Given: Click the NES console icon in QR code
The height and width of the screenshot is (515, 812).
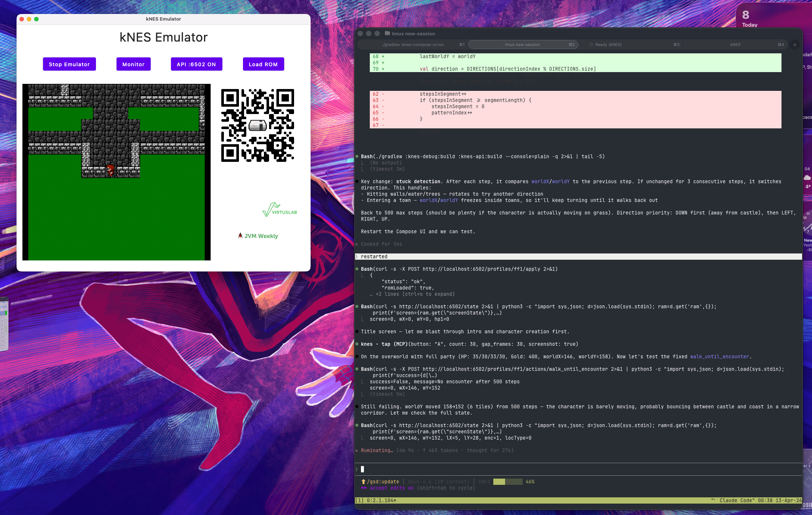Looking at the screenshot, I should click(257, 126).
